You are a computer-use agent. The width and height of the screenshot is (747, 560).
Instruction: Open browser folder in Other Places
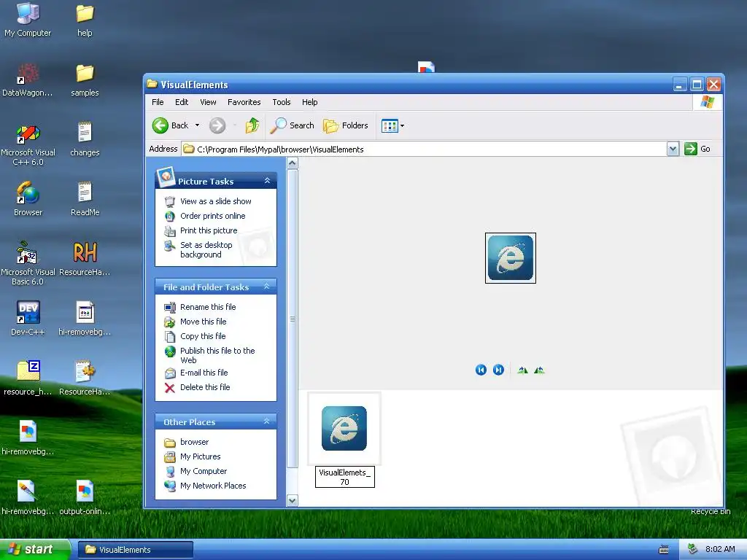194,443
